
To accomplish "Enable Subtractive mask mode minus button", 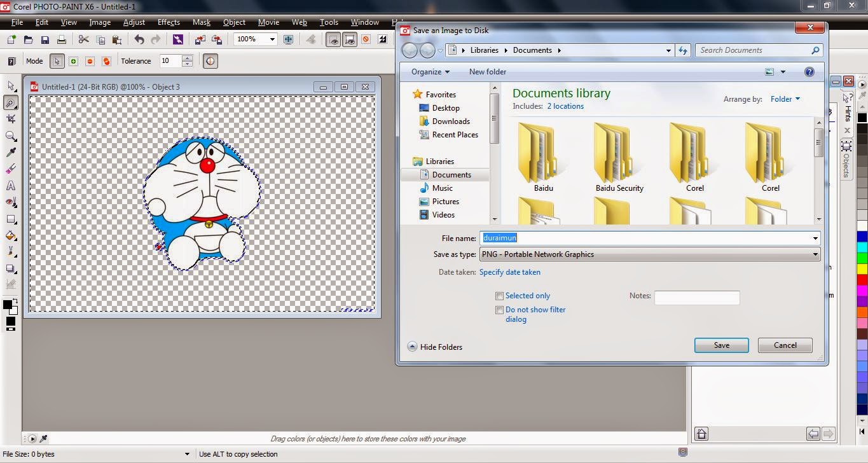I will point(90,61).
